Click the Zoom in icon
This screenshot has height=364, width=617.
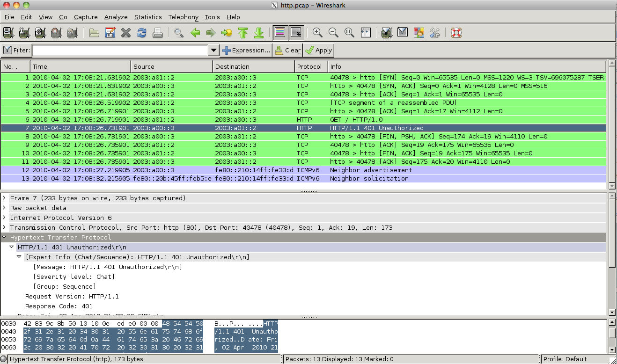tap(317, 33)
